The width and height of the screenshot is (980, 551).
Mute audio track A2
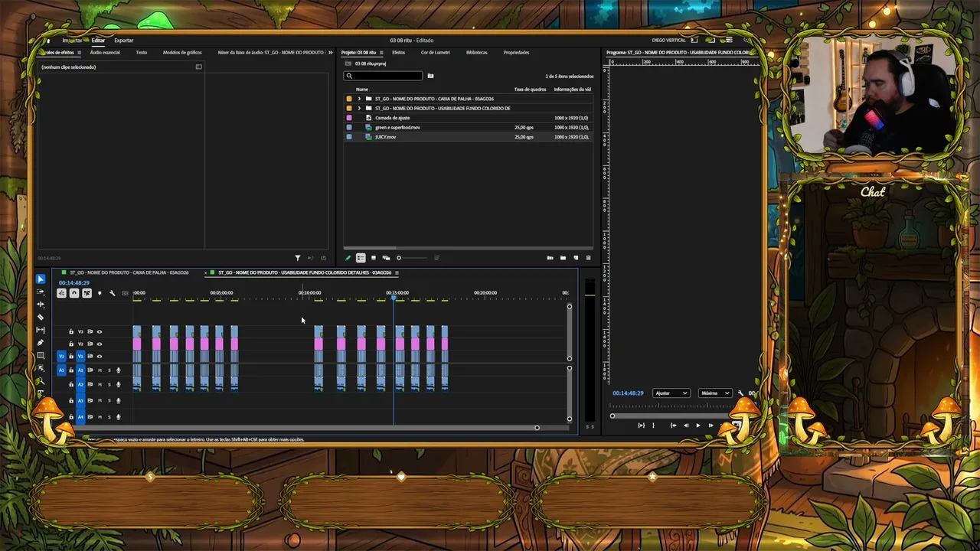100,384
